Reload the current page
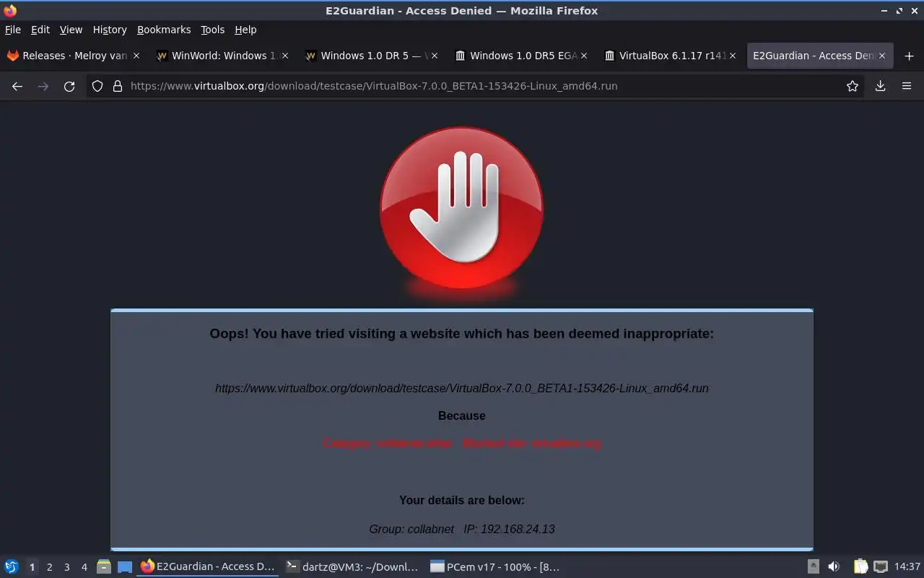 (x=69, y=86)
